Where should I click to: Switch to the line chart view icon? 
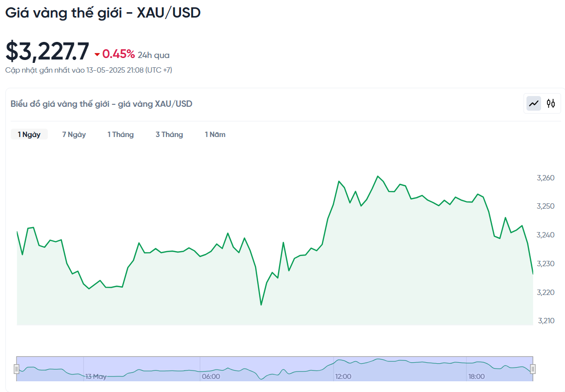point(534,103)
